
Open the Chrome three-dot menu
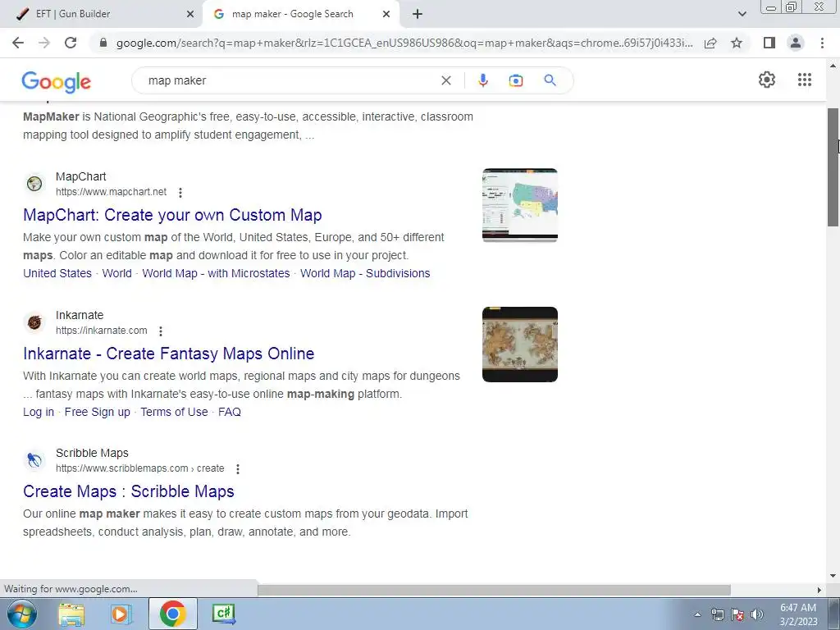click(x=822, y=43)
